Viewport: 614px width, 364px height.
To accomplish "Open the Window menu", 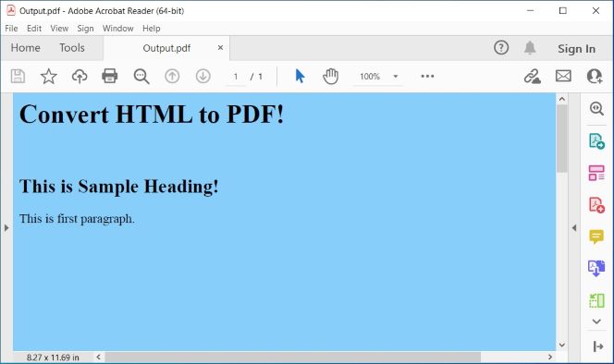I will pos(117,29).
